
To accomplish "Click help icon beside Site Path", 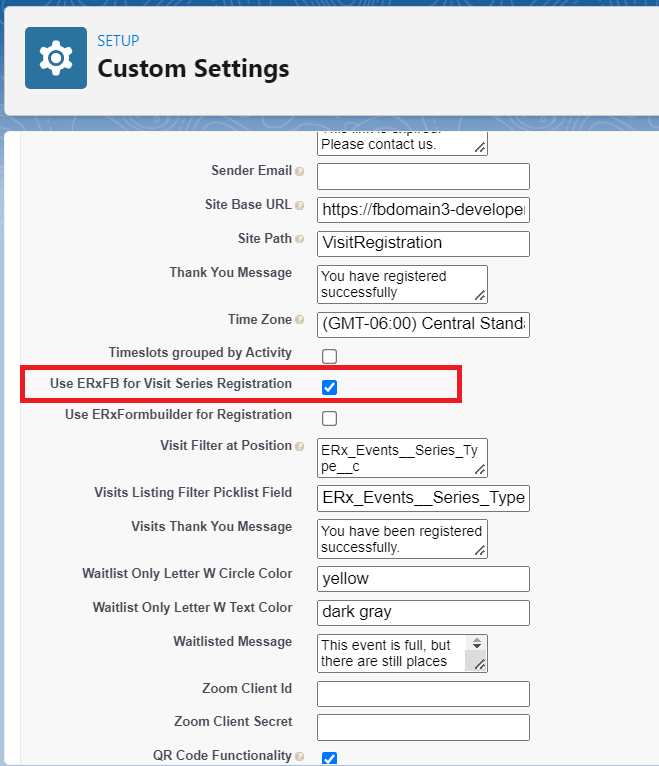I will [x=300, y=240].
